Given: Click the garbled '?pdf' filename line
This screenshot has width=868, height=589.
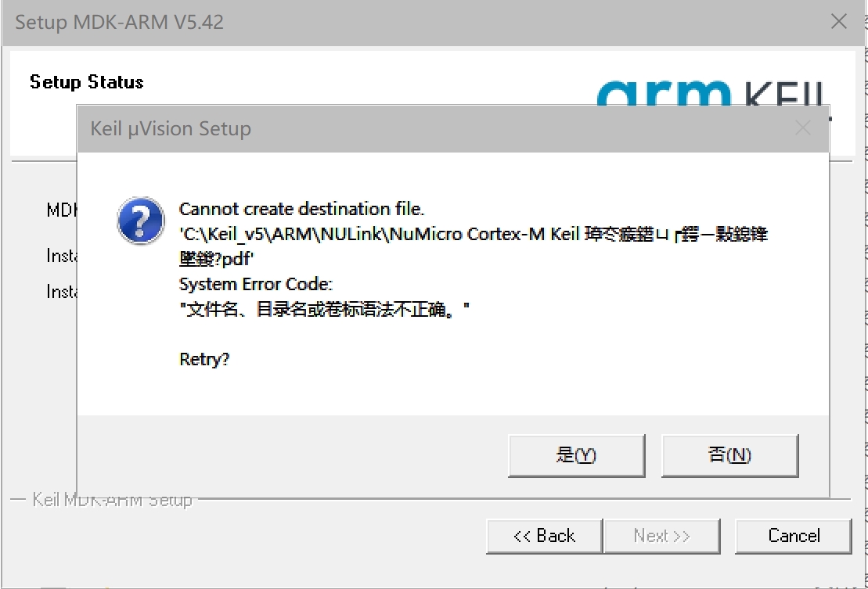Looking at the screenshot, I should pos(217,259).
